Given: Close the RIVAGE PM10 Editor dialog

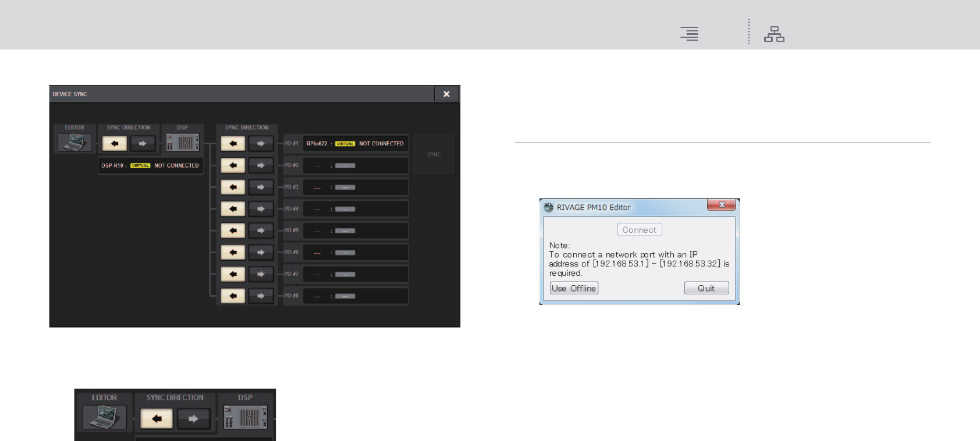Looking at the screenshot, I should click(722, 205).
